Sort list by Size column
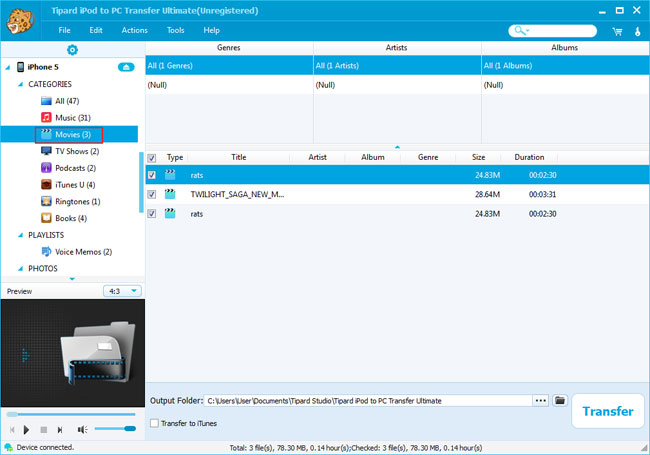Screen dimensions: 650x455 [x=478, y=157]
